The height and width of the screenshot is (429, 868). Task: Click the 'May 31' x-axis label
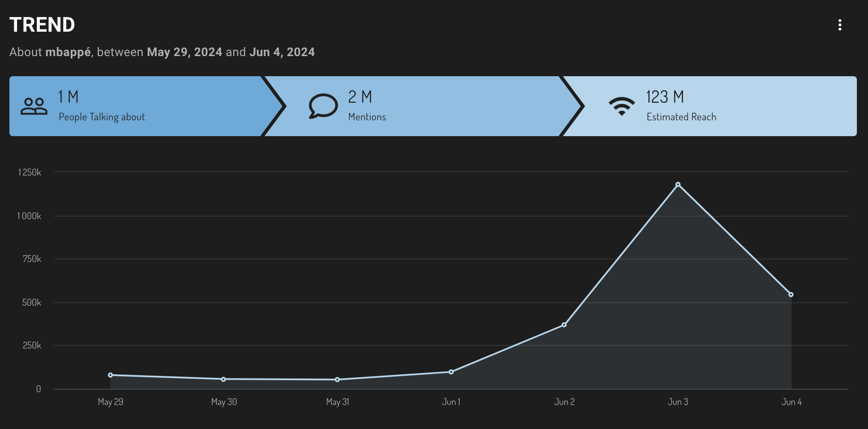click(x=338, y=402)
